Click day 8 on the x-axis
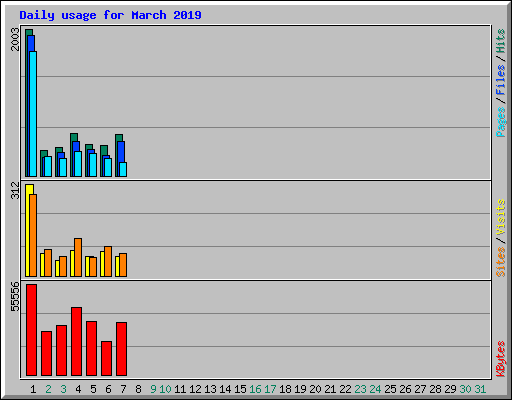Image resolution: width=512 pixels, height=400 pixels. coord(138,389)
